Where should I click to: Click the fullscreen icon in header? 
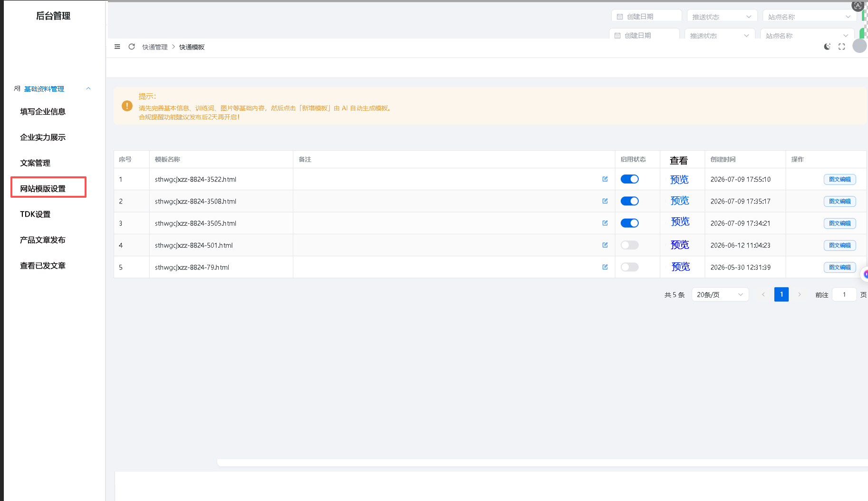842,47
